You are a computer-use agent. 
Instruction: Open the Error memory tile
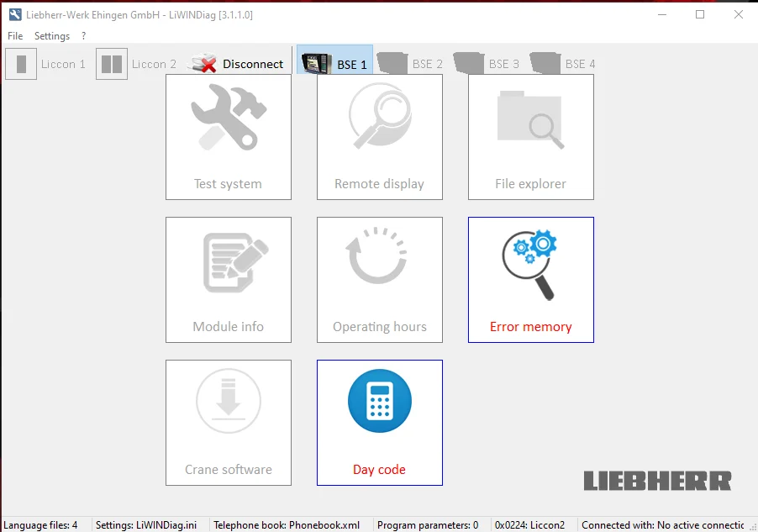(x=531, y=280)
